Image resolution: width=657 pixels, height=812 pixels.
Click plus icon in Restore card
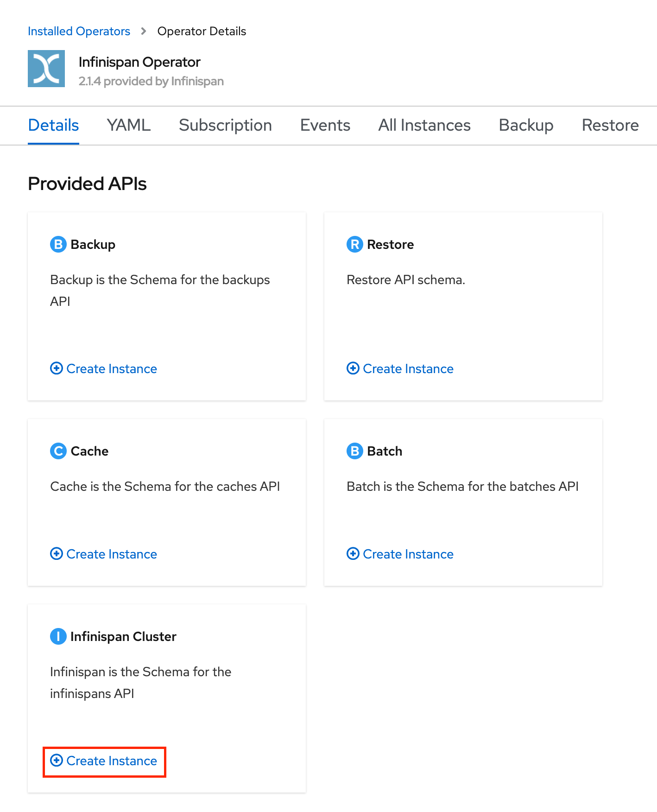click(x=353, y=368)
